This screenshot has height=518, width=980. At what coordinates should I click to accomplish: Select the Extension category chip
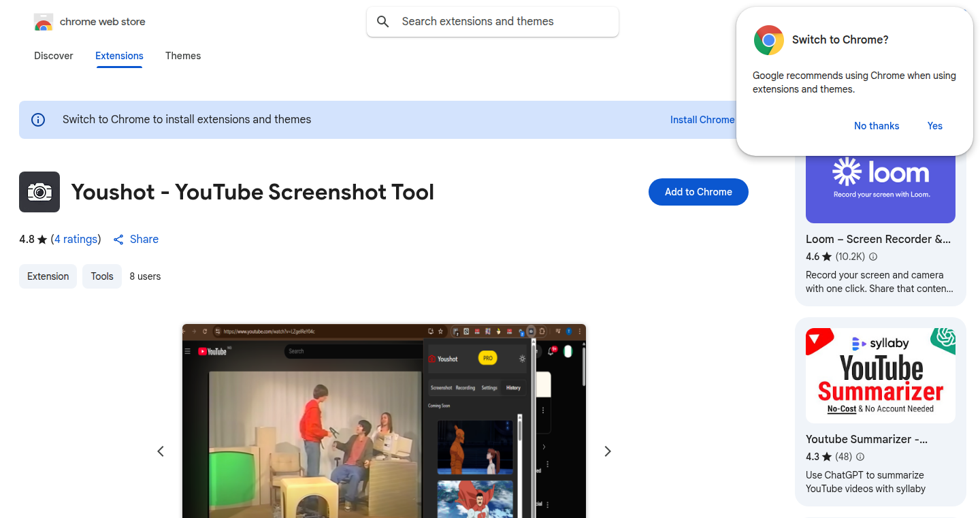(48, 276)
